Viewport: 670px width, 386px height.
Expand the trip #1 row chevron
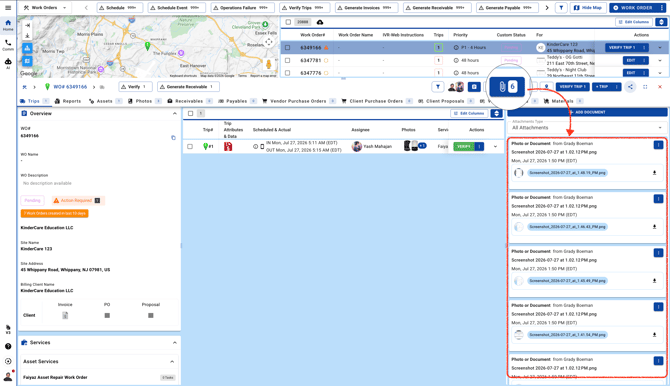pyautogui.click(x=495, y=147)
